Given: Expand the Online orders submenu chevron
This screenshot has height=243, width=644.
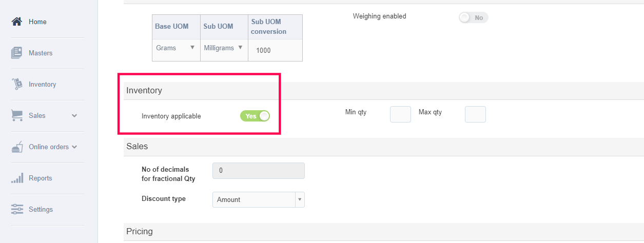Looking at the screenshot, I should [x=74, y=147].
